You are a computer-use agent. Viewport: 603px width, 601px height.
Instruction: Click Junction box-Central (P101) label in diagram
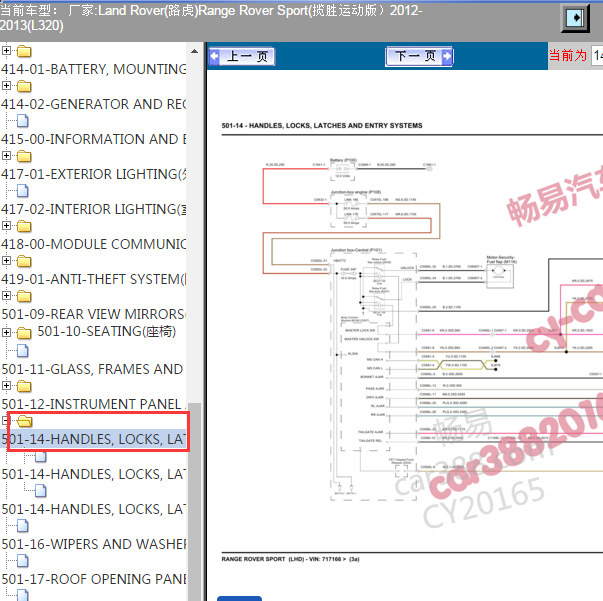click(356, 250)
